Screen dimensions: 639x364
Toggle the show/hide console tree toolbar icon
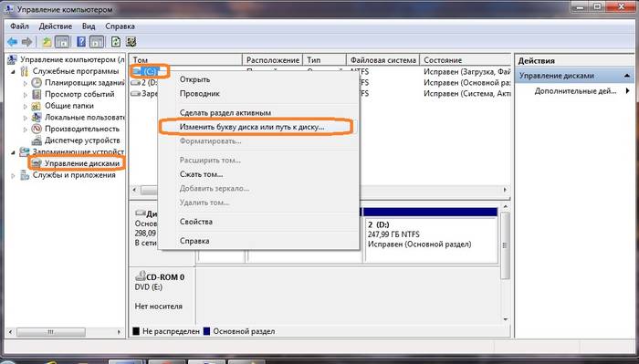(x=62, y=42)
